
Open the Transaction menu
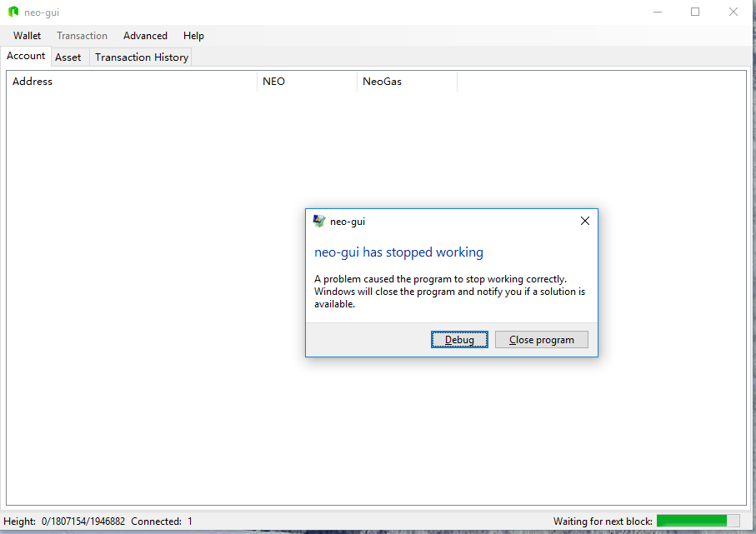click(x=82, y=36)
